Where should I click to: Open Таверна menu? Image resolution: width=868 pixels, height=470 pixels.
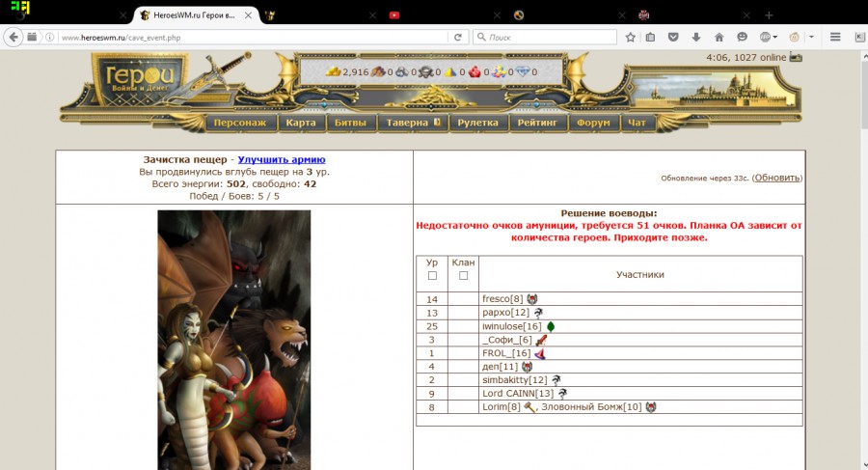[413, 123]
